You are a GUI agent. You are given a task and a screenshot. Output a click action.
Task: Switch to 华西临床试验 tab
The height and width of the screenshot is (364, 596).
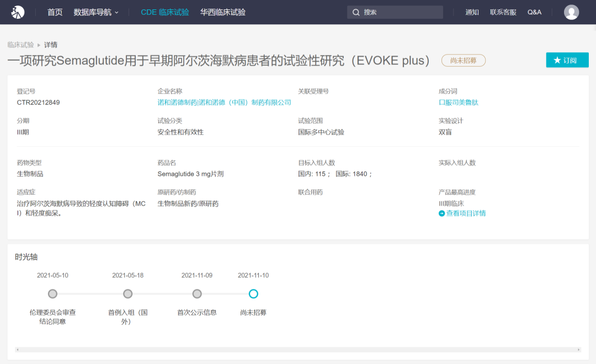click(x=223, y=12)
